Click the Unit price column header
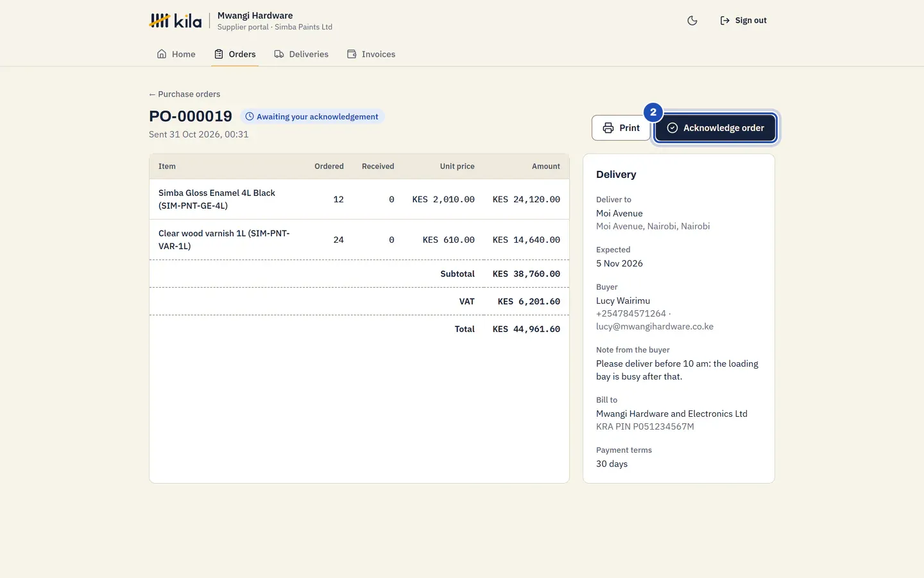The height and width of the screenshot is (578, 924). tap(458, 166)
